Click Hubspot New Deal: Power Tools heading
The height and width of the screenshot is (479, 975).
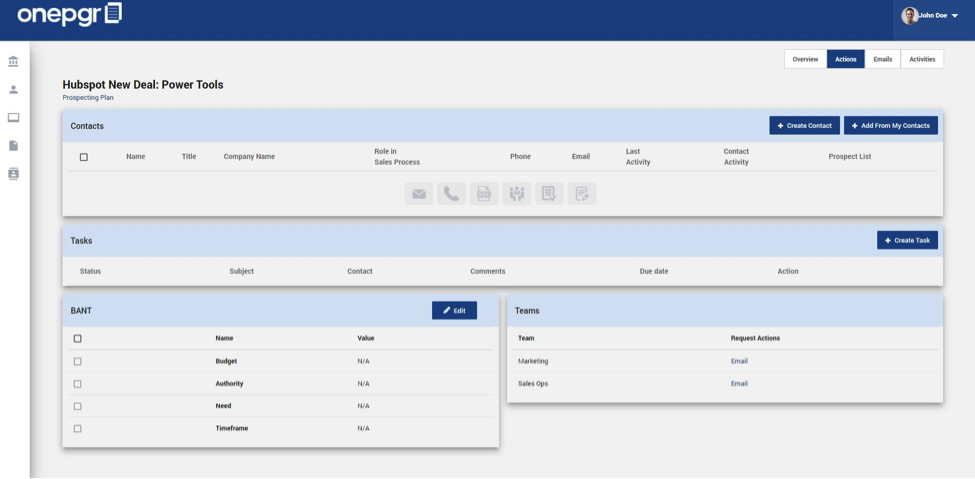coord(143,85)
